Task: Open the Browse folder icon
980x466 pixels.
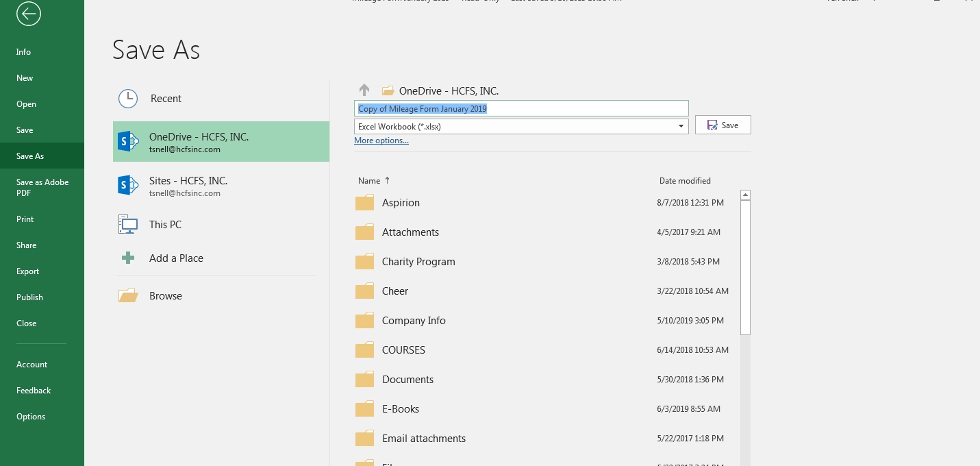Action: (128, 296)
